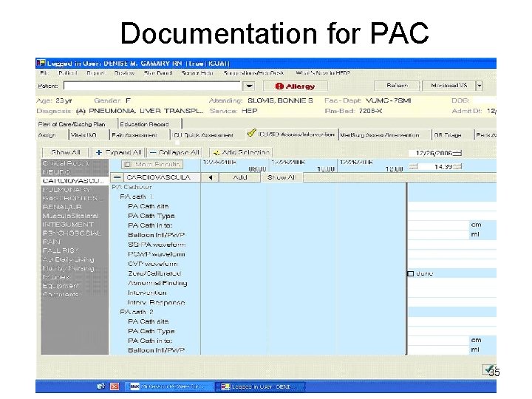Switch to the 'Logged in User' taskbar button
Viewport: 532px width, 399px height.
pos(260,386)
